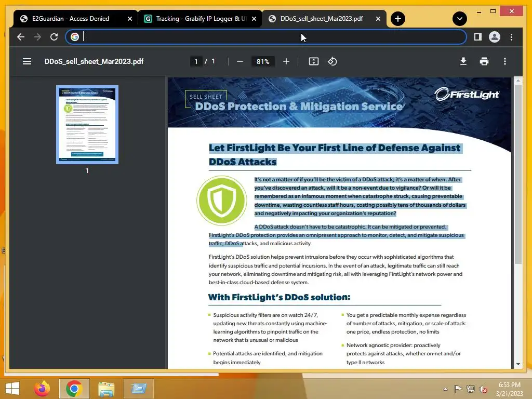This screenshot has width=532, height=399.
Task: Show hidden system tray icons
Action: click(445, 389)
